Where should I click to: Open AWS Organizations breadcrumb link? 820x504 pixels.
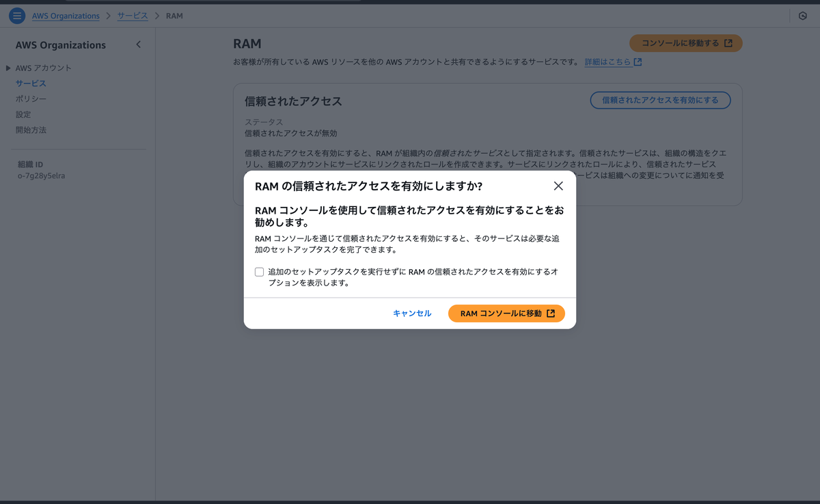(x=66, y=16)
